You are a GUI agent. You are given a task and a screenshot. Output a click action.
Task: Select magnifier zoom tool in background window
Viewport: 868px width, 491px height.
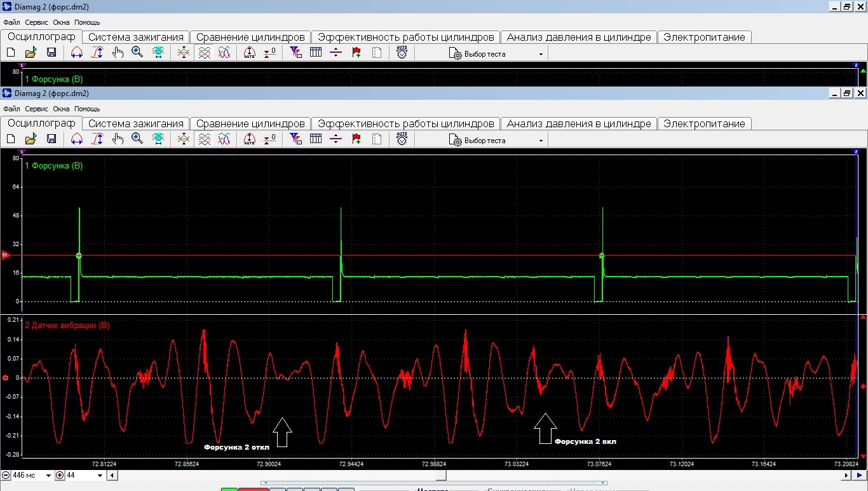point(137,53)
